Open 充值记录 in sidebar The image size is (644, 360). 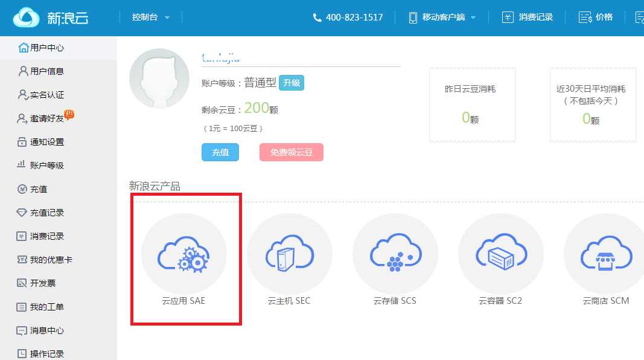pyautogui.click(x=47, y=213)
